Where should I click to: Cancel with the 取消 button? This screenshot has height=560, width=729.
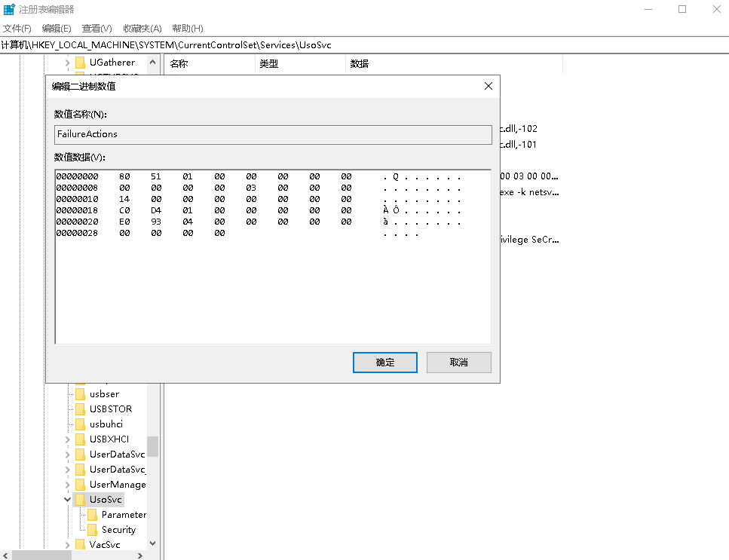[459, 363]
